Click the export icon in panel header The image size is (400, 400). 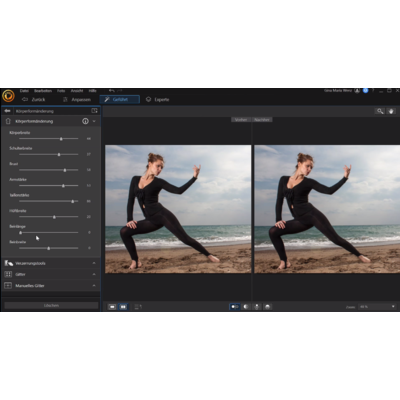94,111
